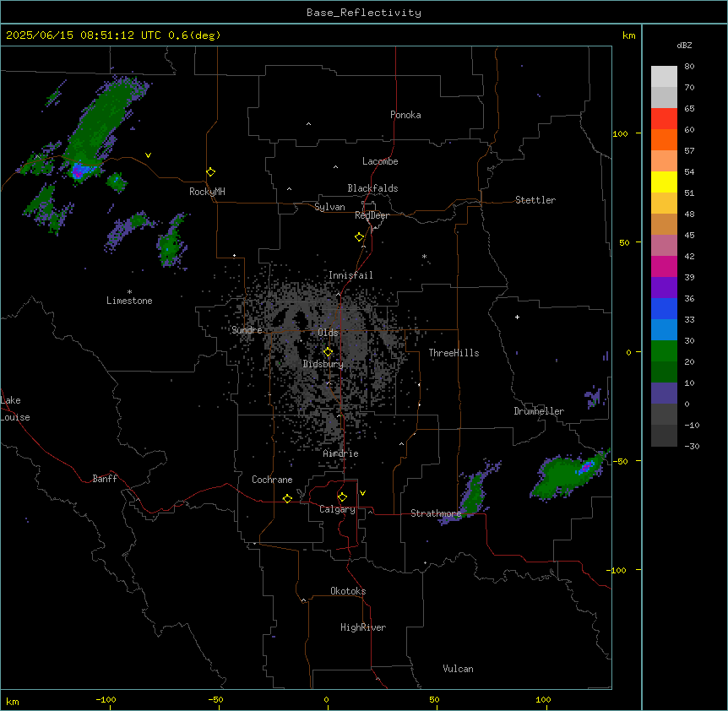728x711 pixels.
Task: Select the lighter green swatch between 30 and 20
Action: pyautogui.click(x=664, y=351)
